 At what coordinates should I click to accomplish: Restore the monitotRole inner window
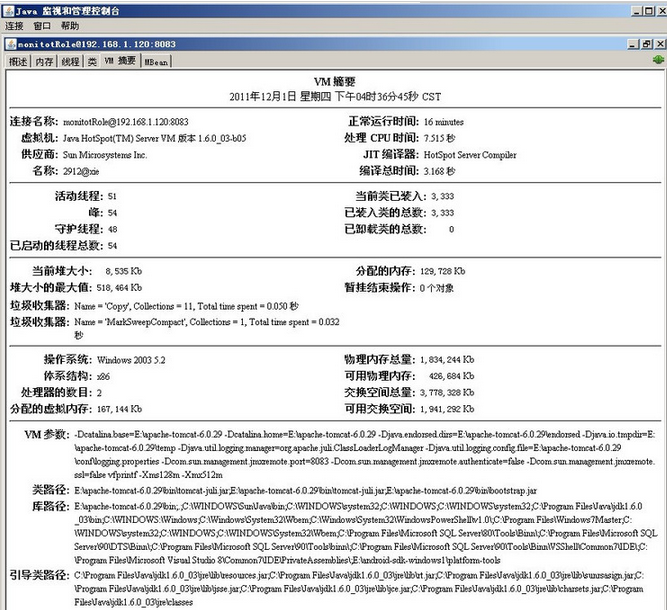pos(647,44)
